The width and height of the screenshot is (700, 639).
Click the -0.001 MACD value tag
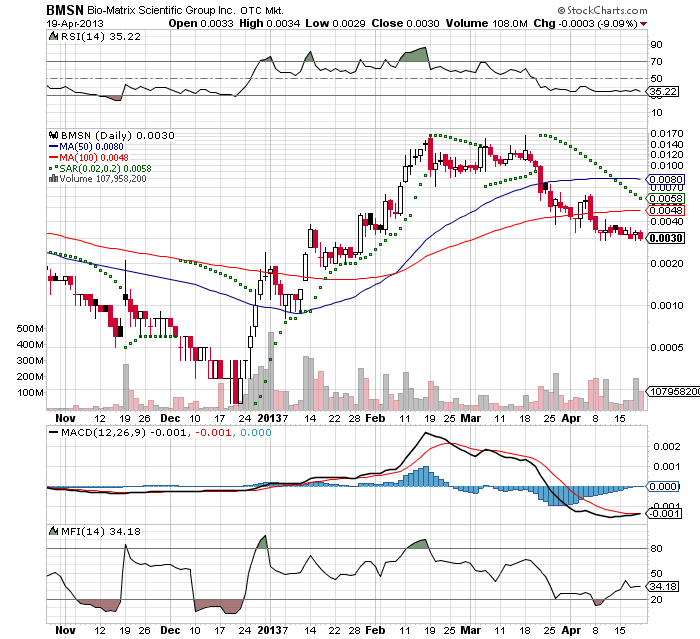(664, 514)
